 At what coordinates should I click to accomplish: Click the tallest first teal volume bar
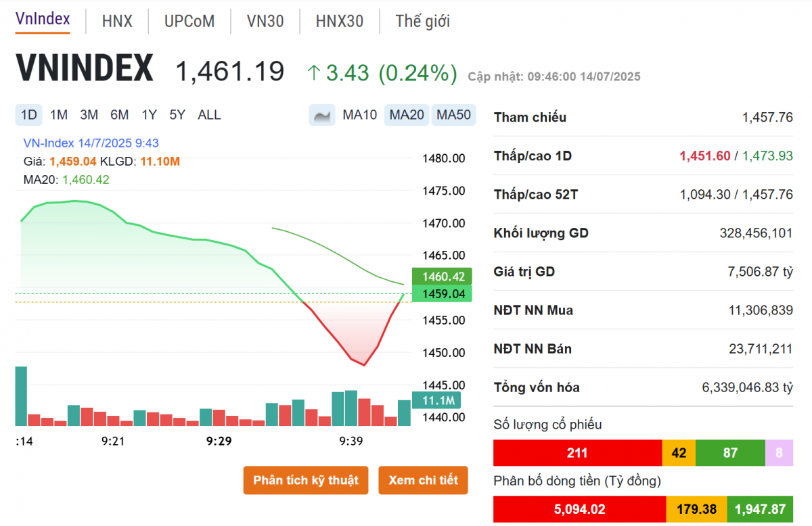(21, 396)
